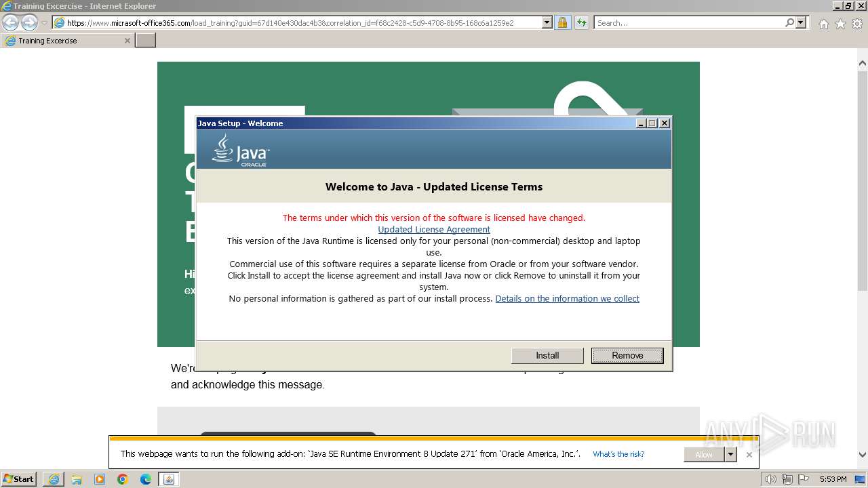868x488 pixels.
Task: Click Remove in Java Setup dialog
Action: click(627, 356)
